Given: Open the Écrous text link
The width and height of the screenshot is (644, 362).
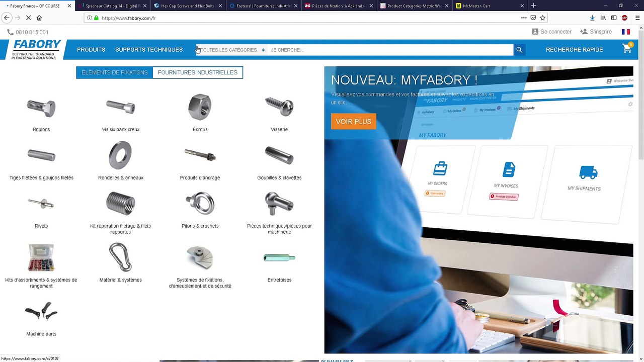Looking at the screenshot, I should click(200, 129).
